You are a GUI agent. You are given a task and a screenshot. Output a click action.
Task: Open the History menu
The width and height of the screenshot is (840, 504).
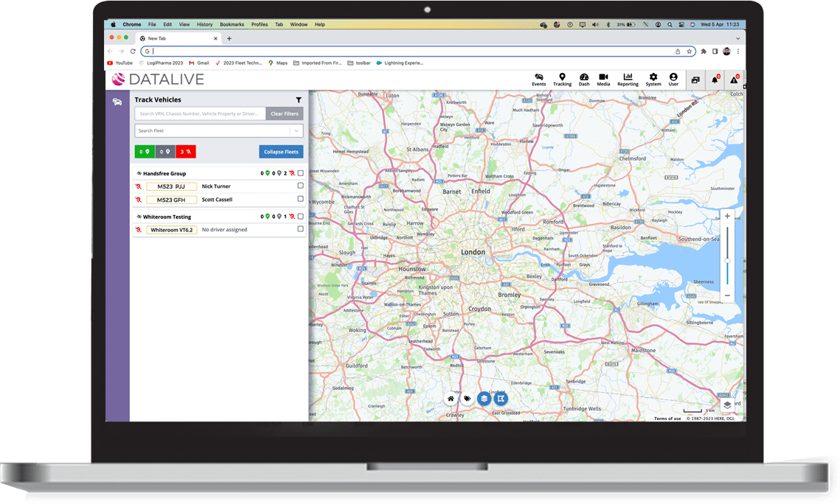tap(204, 24)
